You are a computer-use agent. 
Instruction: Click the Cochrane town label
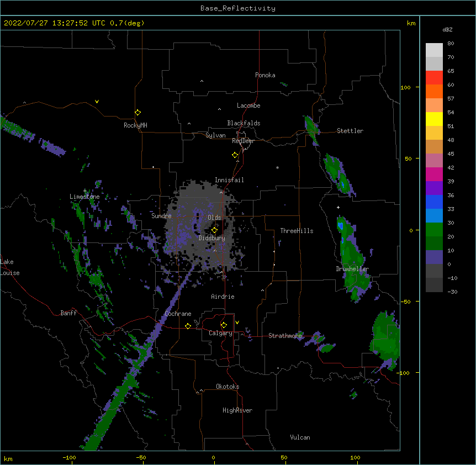(x=178, y=314)
